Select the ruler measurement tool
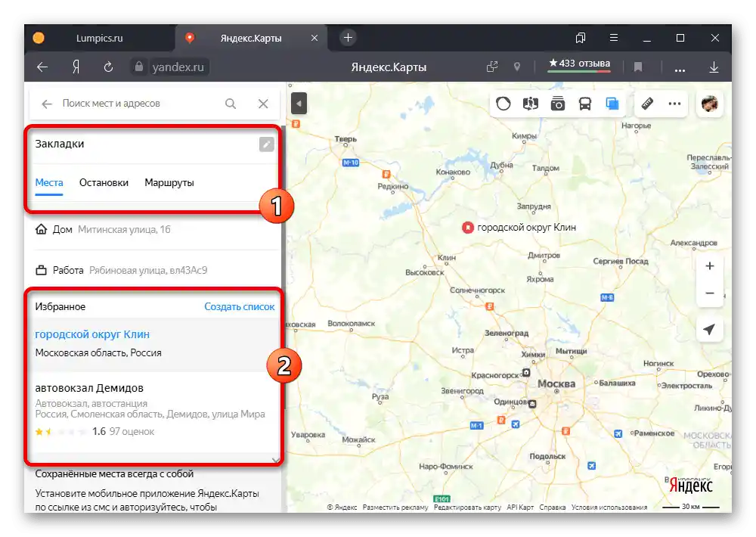This screenshot has width=756, height=537. pyautogui.click(x=647, y=104)
